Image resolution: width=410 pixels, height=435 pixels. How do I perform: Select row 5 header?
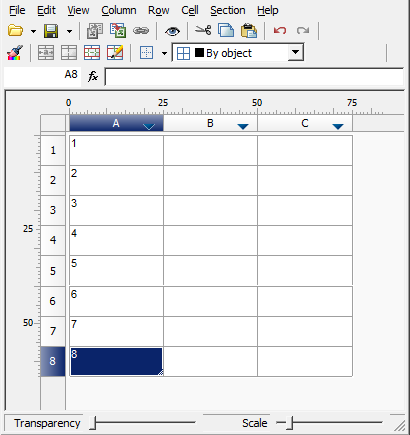coord(53,271)
